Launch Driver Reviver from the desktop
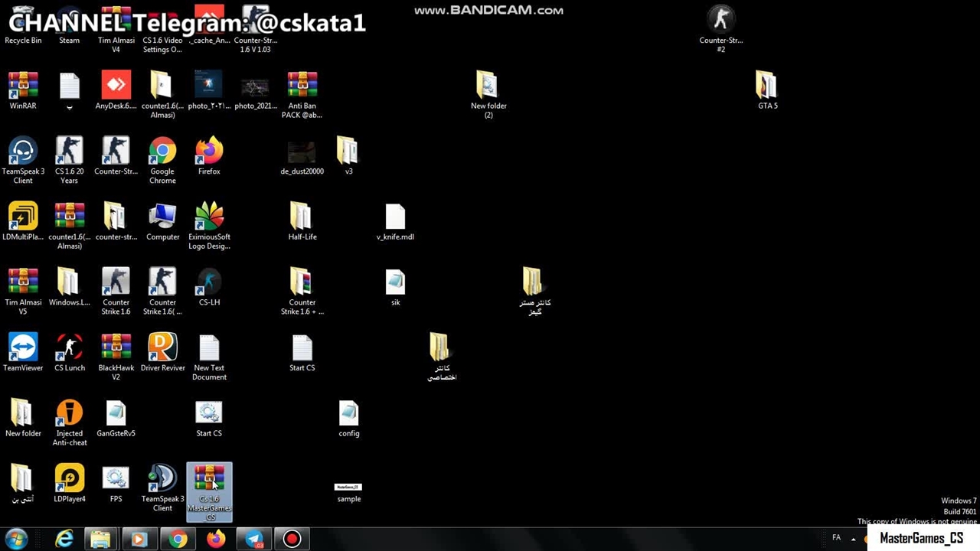 pyautogui.click(x=162, y=349)
